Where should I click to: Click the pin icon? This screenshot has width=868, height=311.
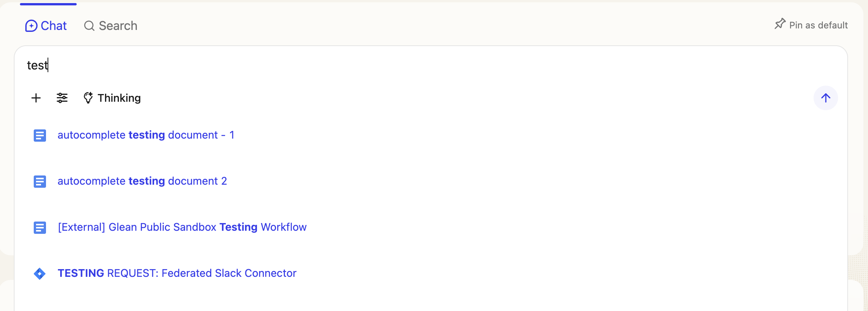point(780,24)
